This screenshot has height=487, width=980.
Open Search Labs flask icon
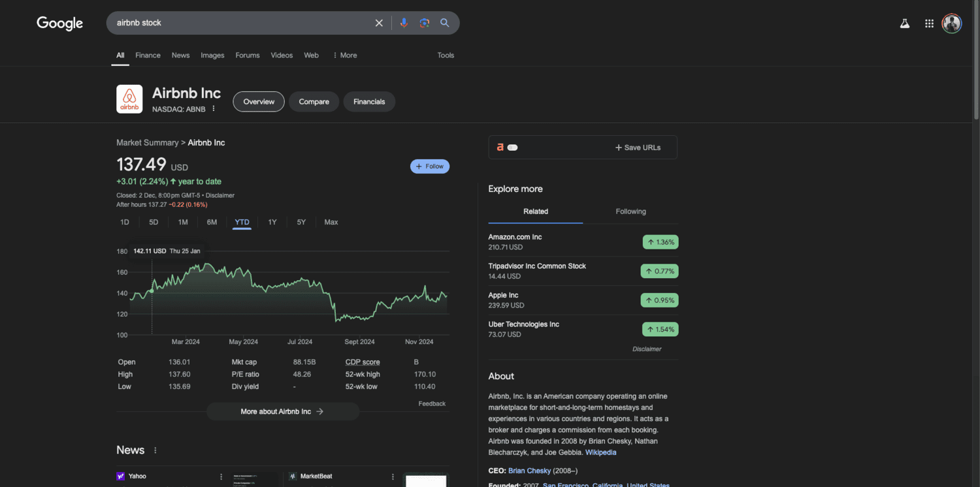pos(905,24)
